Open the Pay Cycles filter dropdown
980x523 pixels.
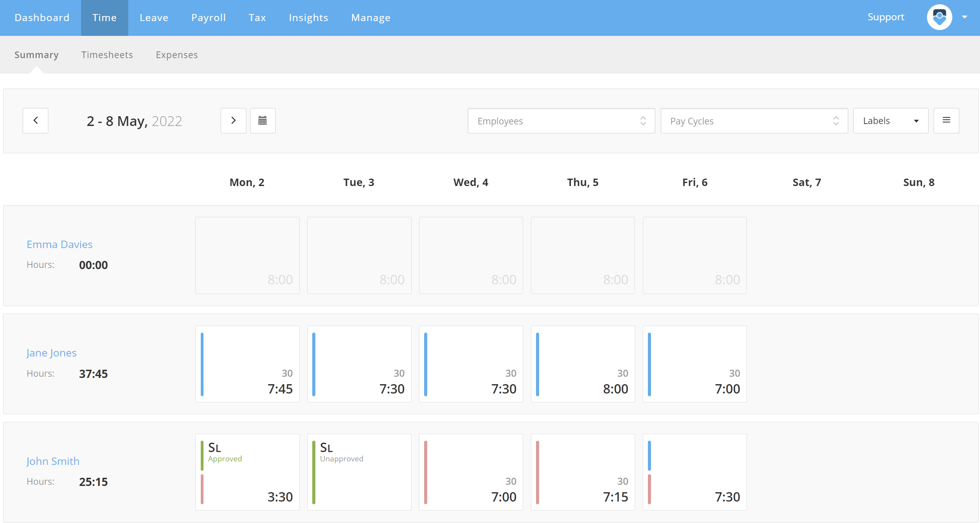(x=754, y=121)
